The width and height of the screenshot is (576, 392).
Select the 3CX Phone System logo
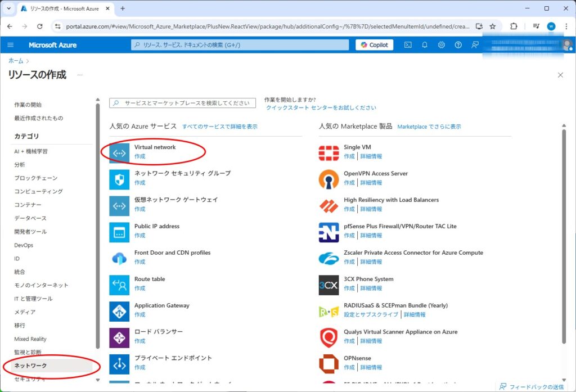(x=328, y=285)
